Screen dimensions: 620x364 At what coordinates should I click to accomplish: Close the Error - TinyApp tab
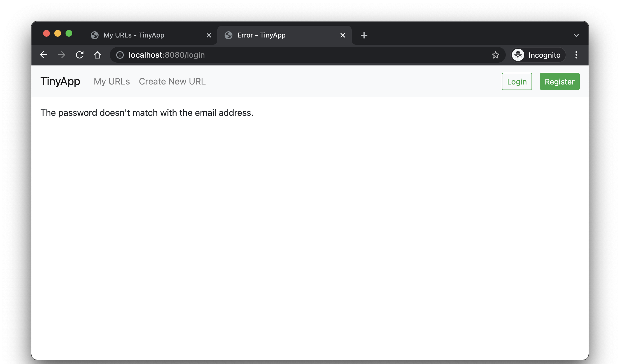342,35
